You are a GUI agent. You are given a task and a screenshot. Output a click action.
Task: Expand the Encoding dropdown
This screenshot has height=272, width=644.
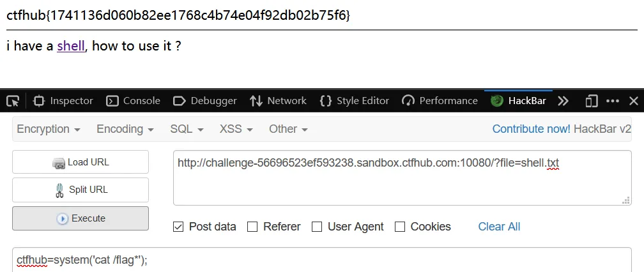125,129
